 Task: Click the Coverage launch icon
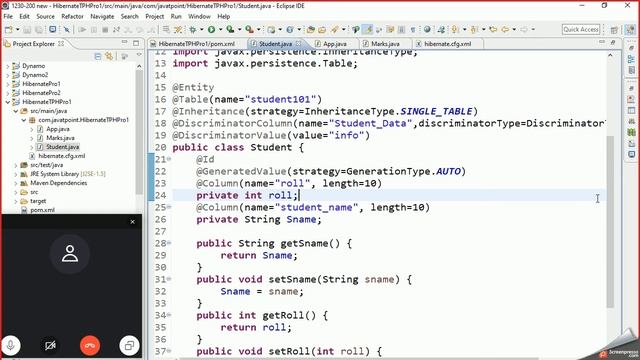click(230, 29)
